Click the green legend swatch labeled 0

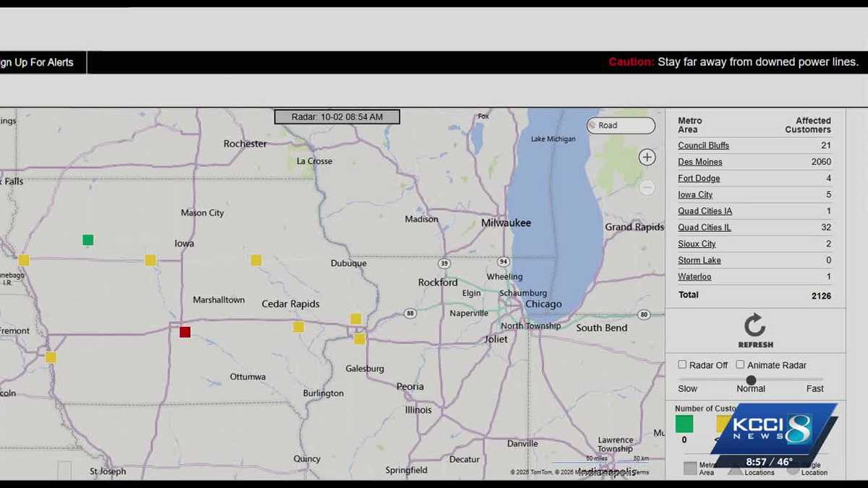point(684,424)
